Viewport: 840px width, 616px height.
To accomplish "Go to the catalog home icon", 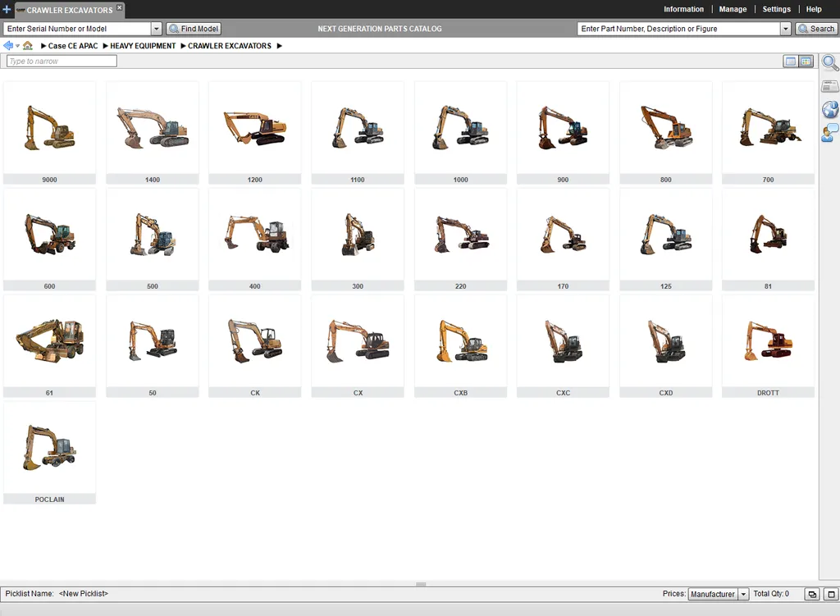I will (x=27, y=46).
